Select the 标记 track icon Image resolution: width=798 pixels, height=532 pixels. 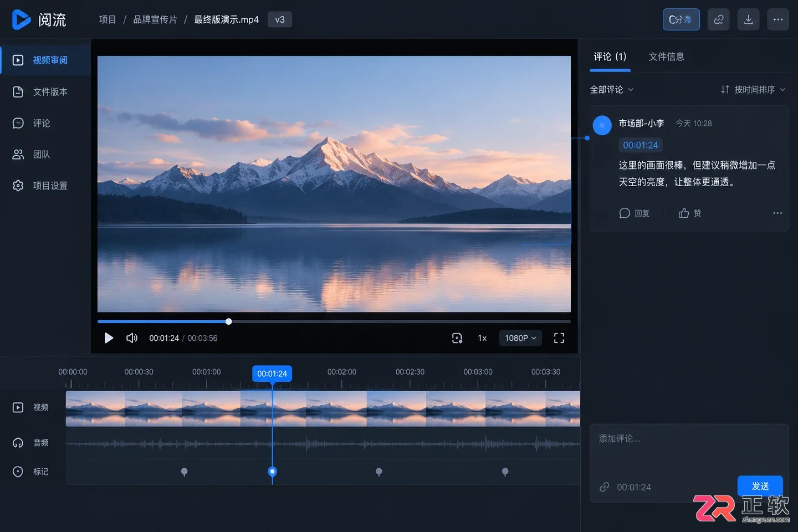point(18,472)
